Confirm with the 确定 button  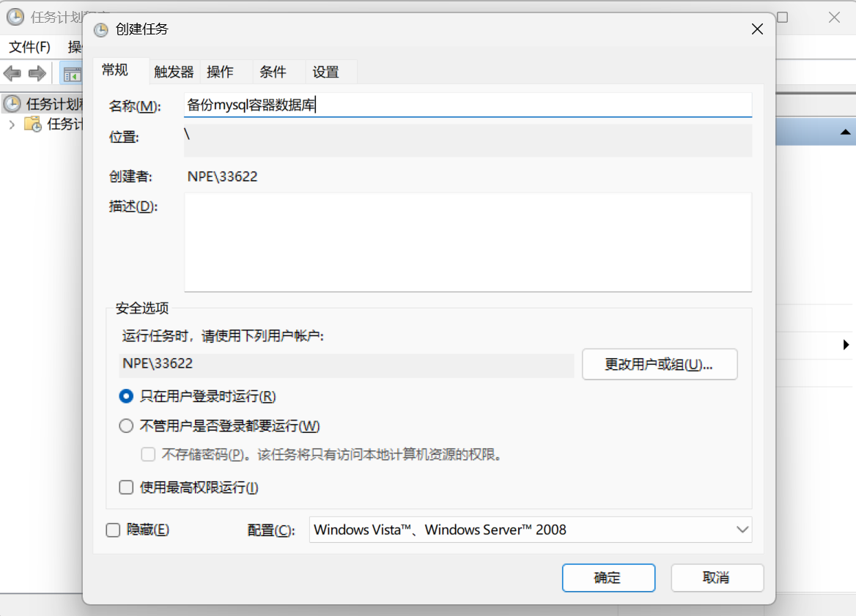608,578
